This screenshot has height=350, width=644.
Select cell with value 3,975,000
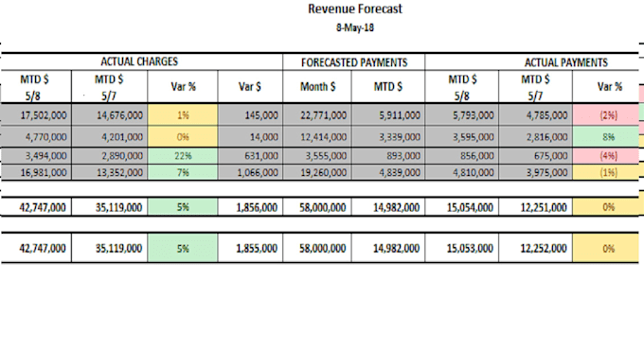point(536,172)
